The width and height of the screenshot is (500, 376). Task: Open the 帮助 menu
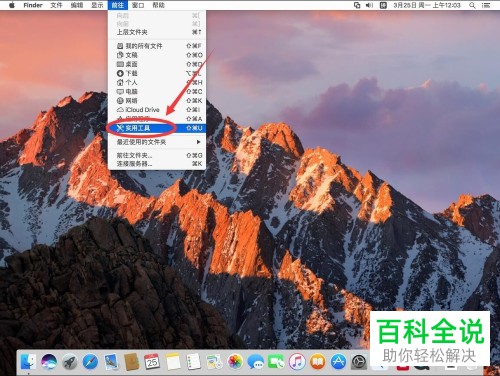tap(158, 5)
